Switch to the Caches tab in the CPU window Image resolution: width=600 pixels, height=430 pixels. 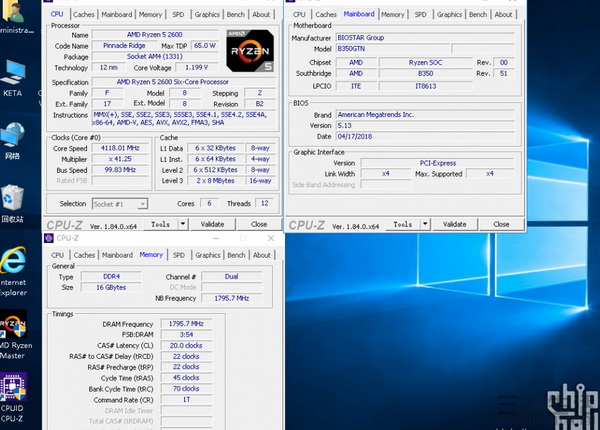point(84,15)
